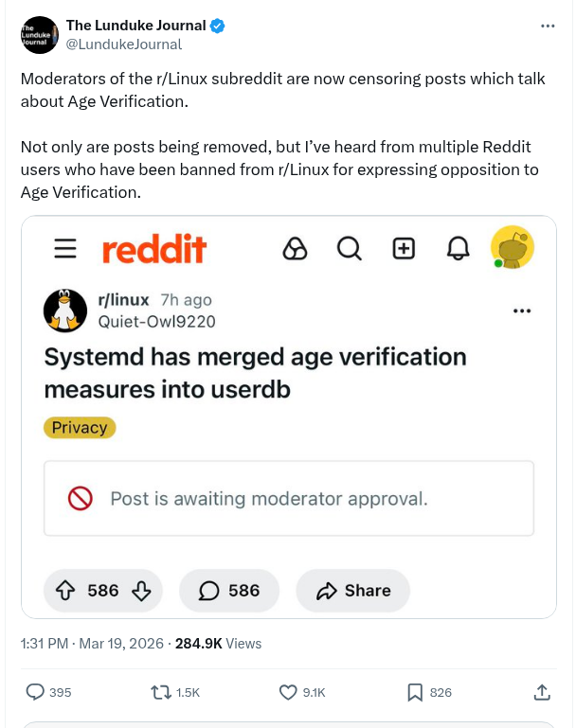Click the Reddit Answers icon
Image resolution: width=576 pixels, height=728 pixels.
point(295,249)
